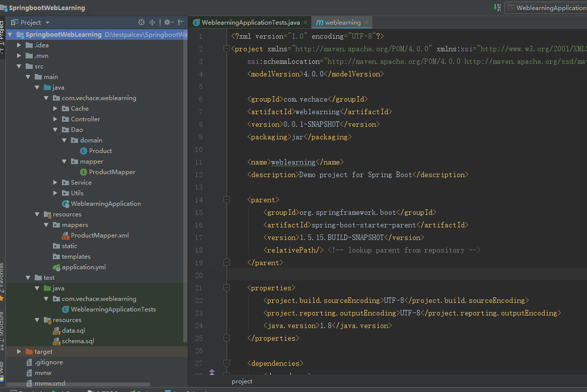Toggle fold marker at the project tag
The image size is (587, 392).
tap(227, 49)
